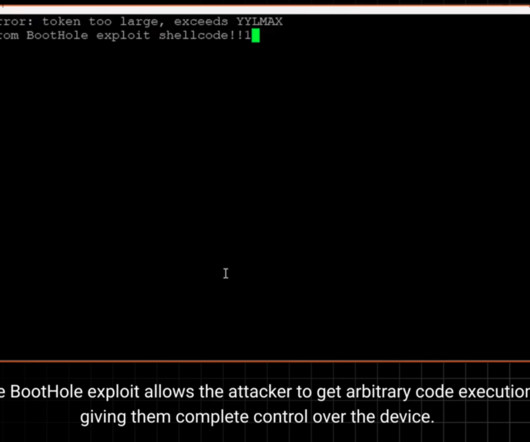Image resolution: width=530 pixels, height=442 pixels.
Task: Click the green terminal cursor block
Action: [256, 36]
